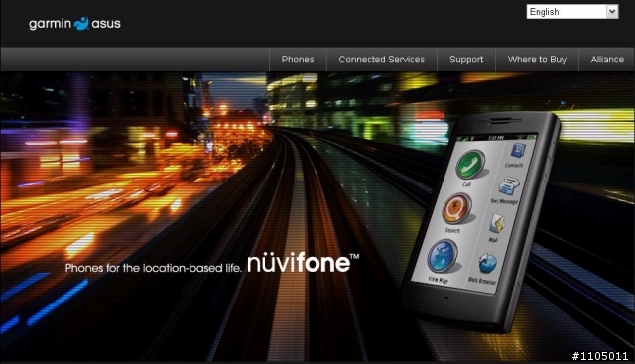635x364 pixels.
Task: Open the English language dropdown
Action: click(572, 11)
